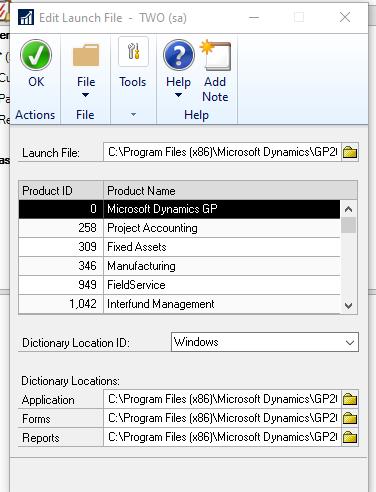Click Product ID 1,042 cell
The image size is (376, 492).
pyautogui.click(x=61, y=304)
